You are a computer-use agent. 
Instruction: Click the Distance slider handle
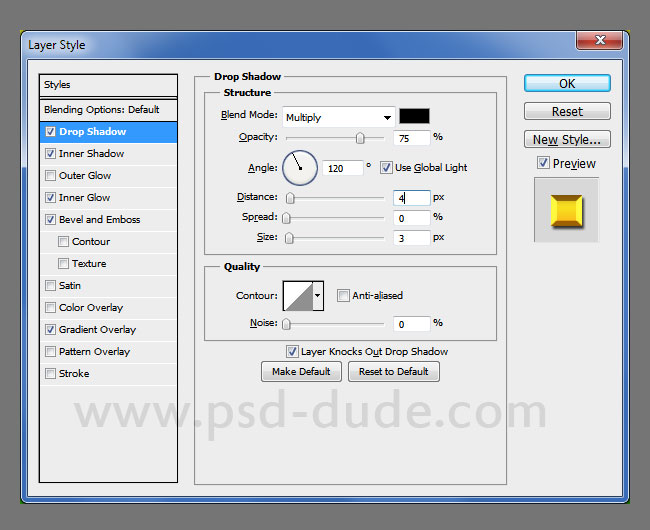290,198
